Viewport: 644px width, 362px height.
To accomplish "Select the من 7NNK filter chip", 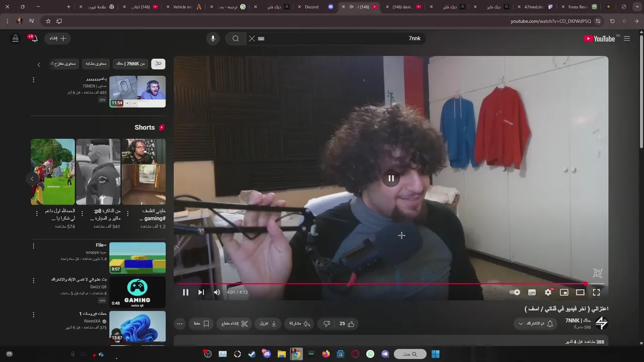I will coord(131,64).
